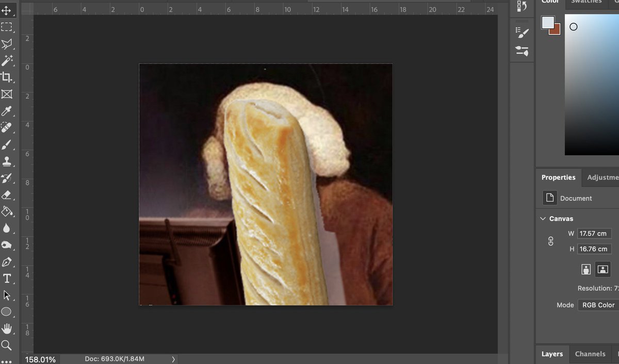Choose the Eyedropper tool
619x364 pixels.
7,111
